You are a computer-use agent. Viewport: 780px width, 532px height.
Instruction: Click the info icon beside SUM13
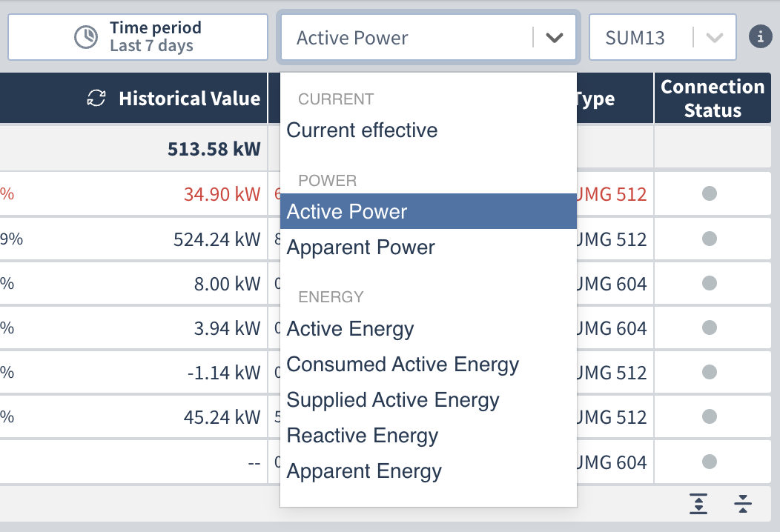tap(760, 37)
